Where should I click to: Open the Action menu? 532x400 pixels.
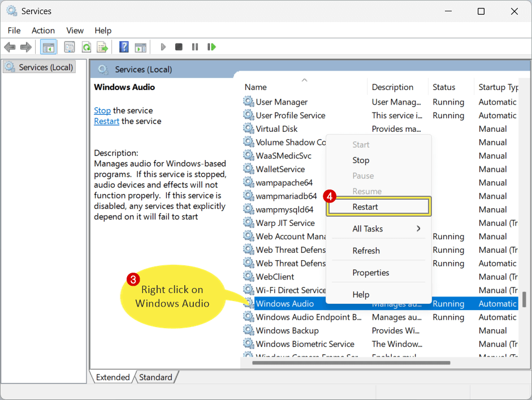[43, 31]
